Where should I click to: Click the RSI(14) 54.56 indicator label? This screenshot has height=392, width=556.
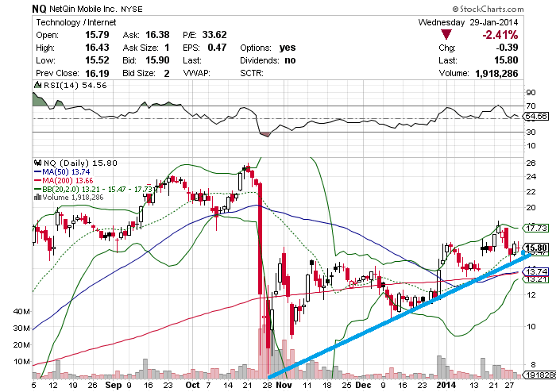point(75,86)
